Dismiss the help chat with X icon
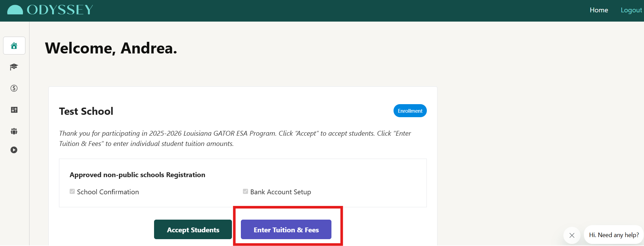 coord(572,235)
